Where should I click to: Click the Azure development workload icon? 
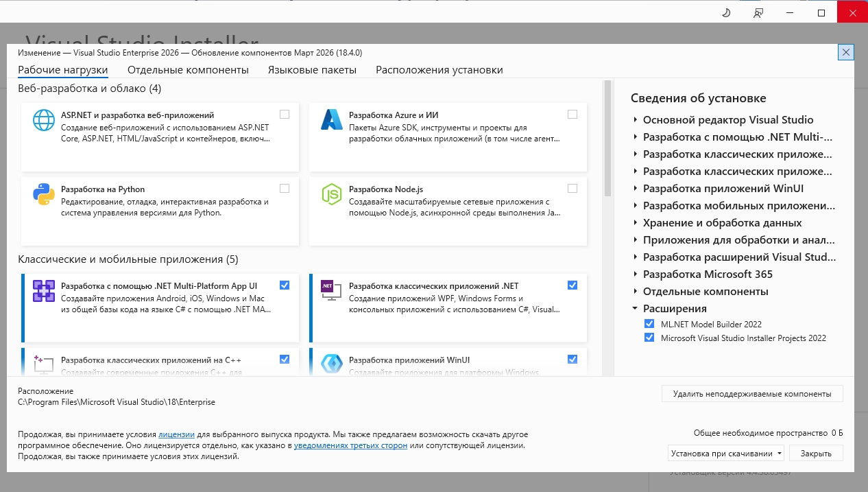tap(332, 120)
